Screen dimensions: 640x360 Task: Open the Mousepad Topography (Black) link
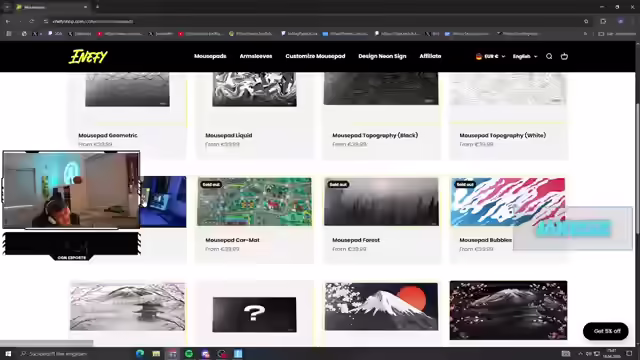point(375,135)
